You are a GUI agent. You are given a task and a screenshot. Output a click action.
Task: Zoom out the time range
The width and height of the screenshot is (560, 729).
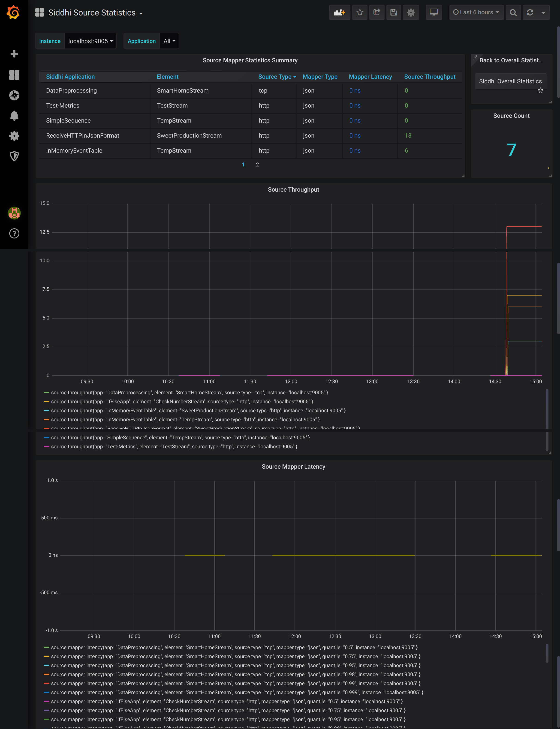click(x=513, y=13)
